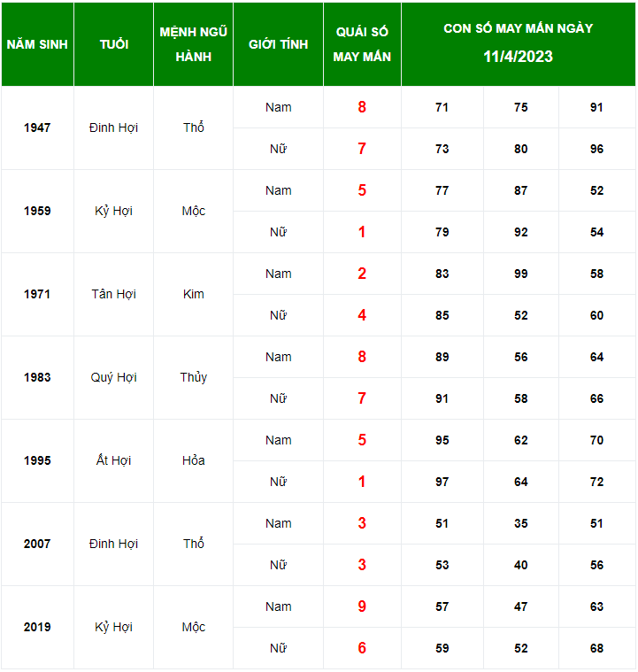
Task: Click the TUỔI column header
Action: (113, 44)
